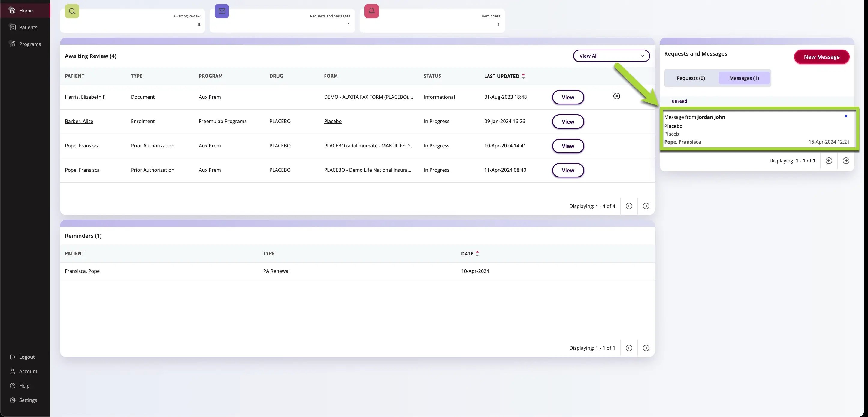Toggle sorting on the Last Updated column
Image resolution: width=868 pixels, height=417 pixels.
tap(523, 76)
